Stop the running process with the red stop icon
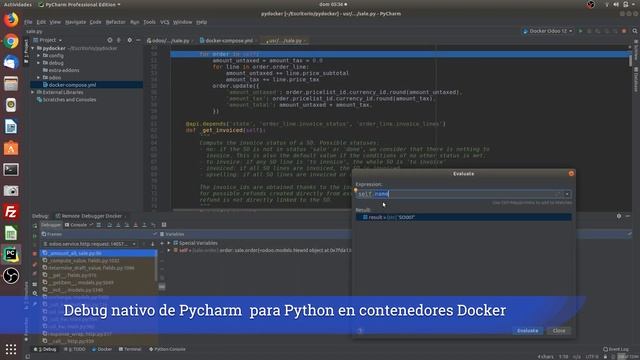This screenshot has height=360, width=640. coord(624,31)
